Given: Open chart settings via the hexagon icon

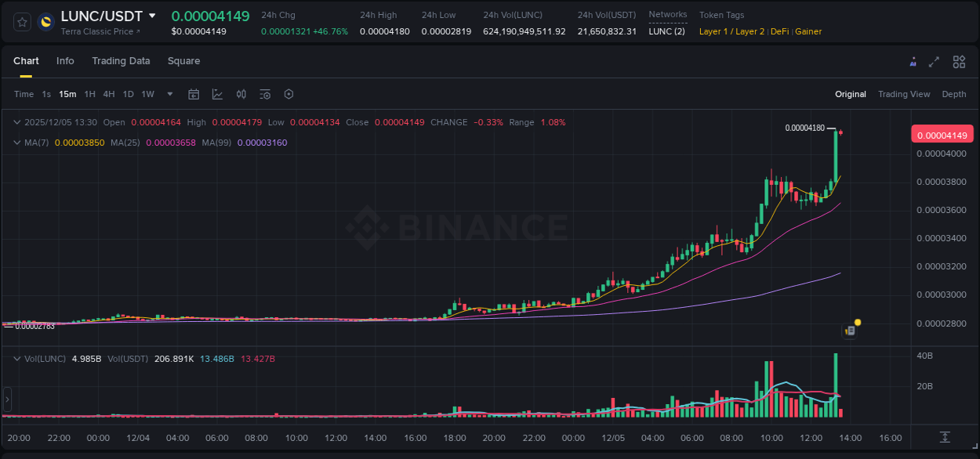Looking at the screenshot, I should (x=289, y=94).
